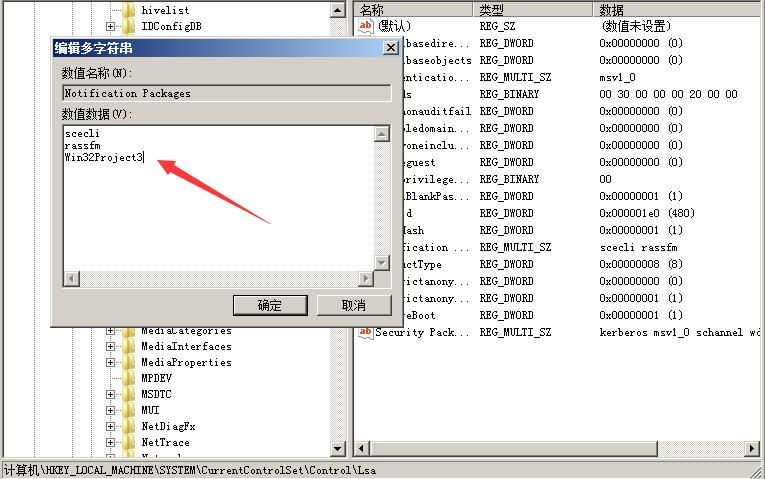Click the 确定 button in the dialog
The width and height of the screenshot is (765, 479).
click(270, 305)
